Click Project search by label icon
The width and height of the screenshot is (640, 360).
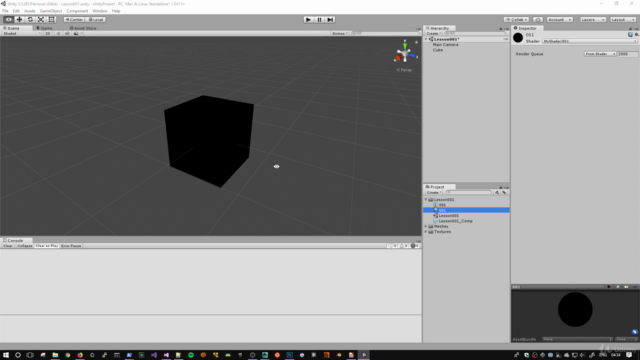[504, 192]
